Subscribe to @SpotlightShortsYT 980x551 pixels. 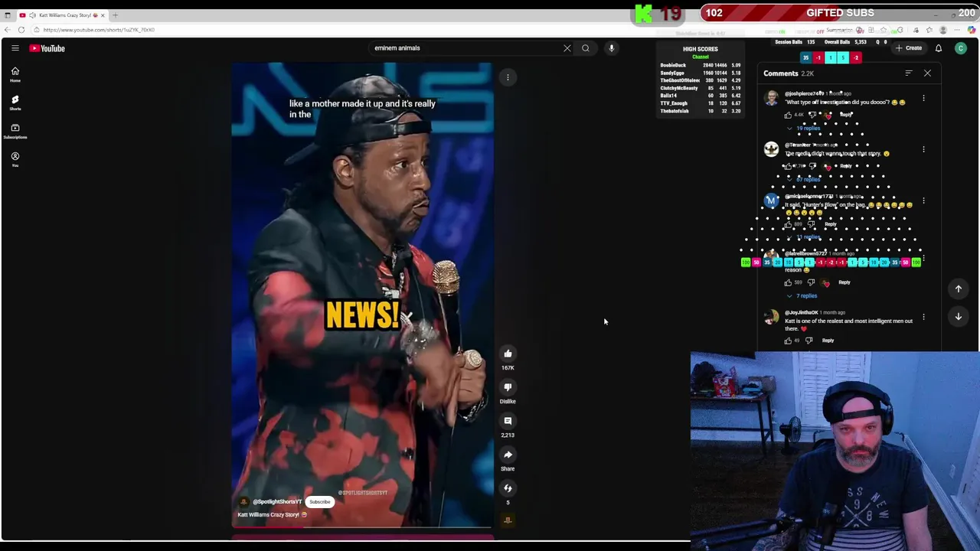pyautogui.click(x=320, y=502)
